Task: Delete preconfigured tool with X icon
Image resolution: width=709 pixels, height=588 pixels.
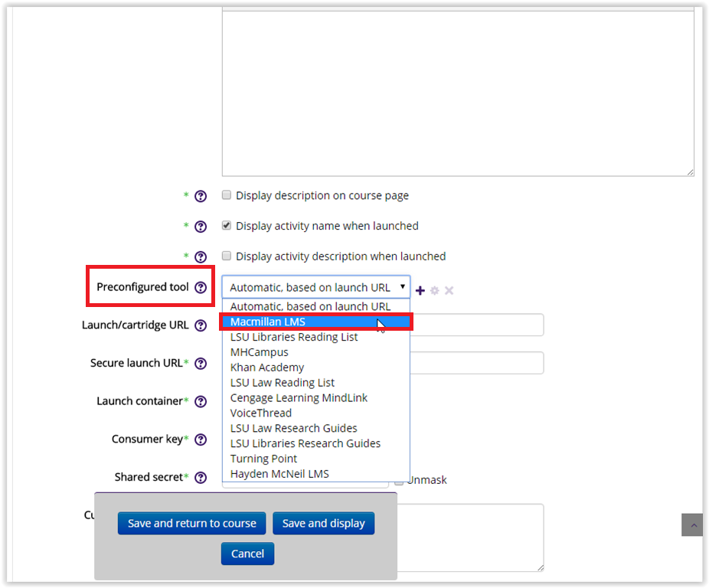Action: [449, 290]
